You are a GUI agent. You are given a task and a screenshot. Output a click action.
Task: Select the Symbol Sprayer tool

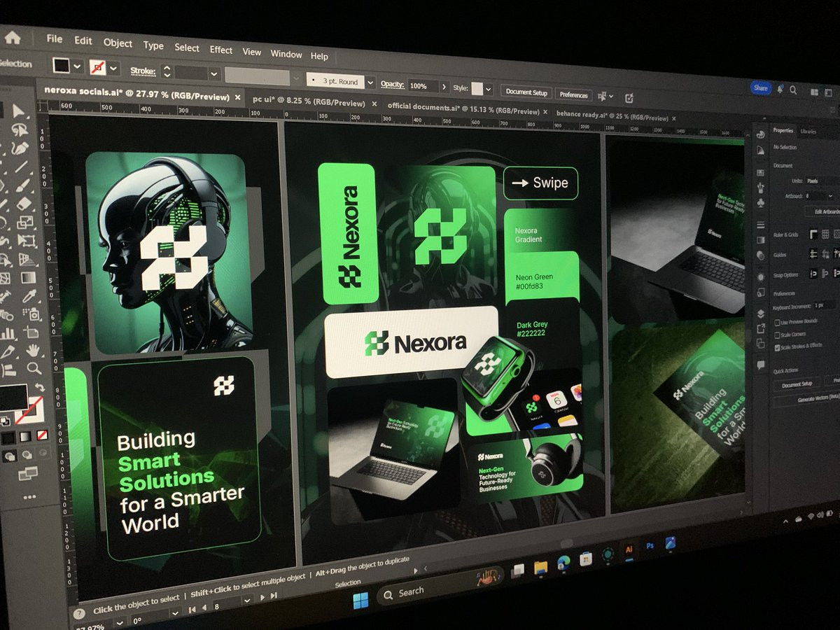(31, 314)
